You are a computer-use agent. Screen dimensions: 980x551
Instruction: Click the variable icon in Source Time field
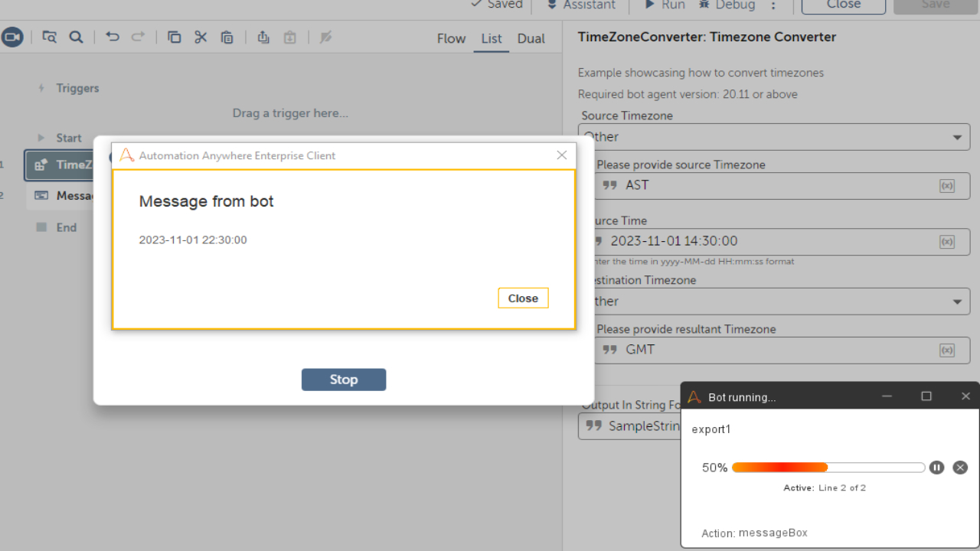pyautogui.click(x=947, y=242)
